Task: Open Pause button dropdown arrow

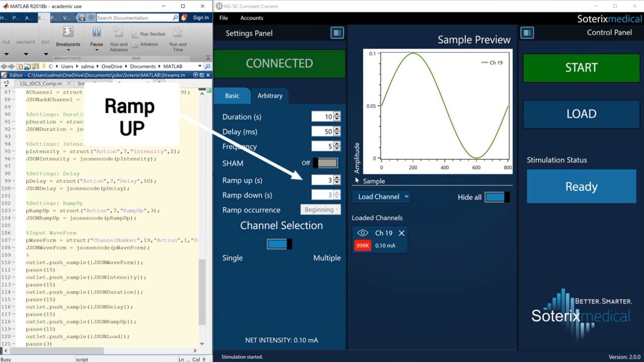Action: [97, 50]
